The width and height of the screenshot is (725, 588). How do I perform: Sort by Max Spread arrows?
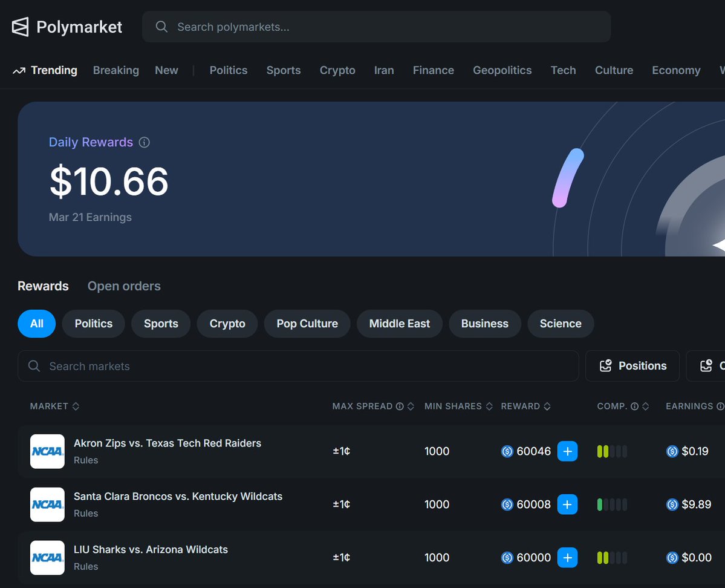[x=411, y=406]
